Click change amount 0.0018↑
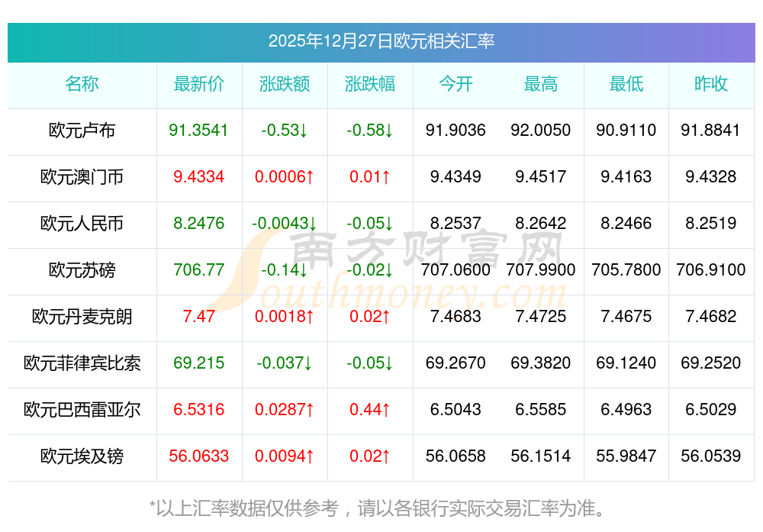 284,317
